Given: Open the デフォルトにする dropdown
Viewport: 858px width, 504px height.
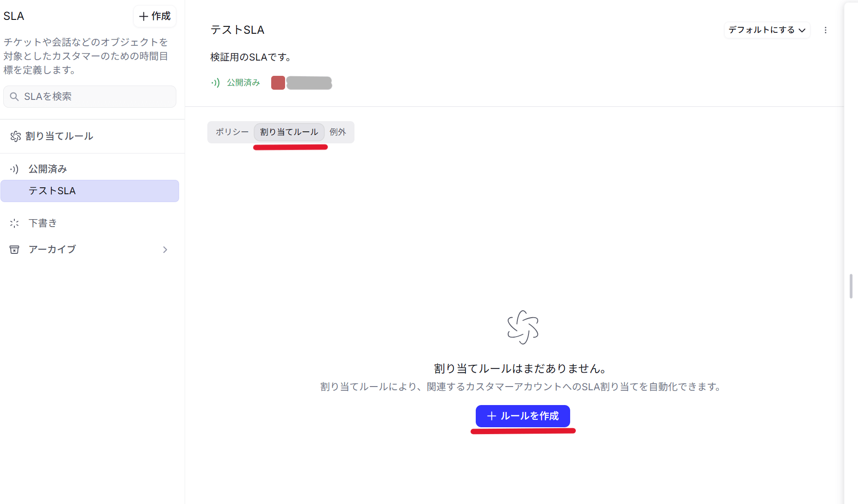Looking at the screenshot, I should click(766, 30).
